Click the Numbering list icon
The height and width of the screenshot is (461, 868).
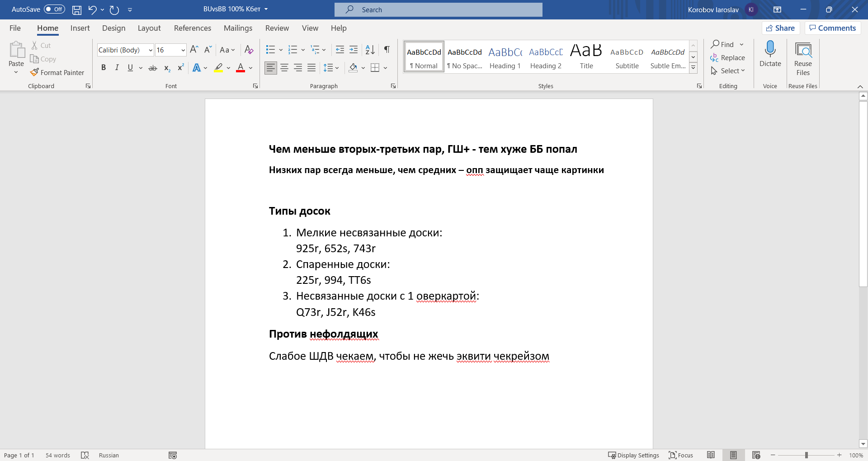293,50
